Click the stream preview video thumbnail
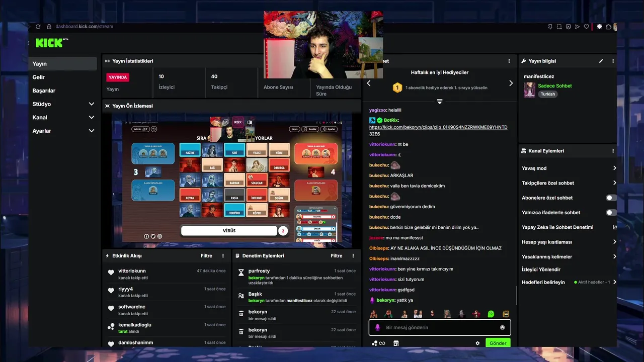The width and height of the screenshot is (644, 362). pyautogui.click(x=232, y=179)
